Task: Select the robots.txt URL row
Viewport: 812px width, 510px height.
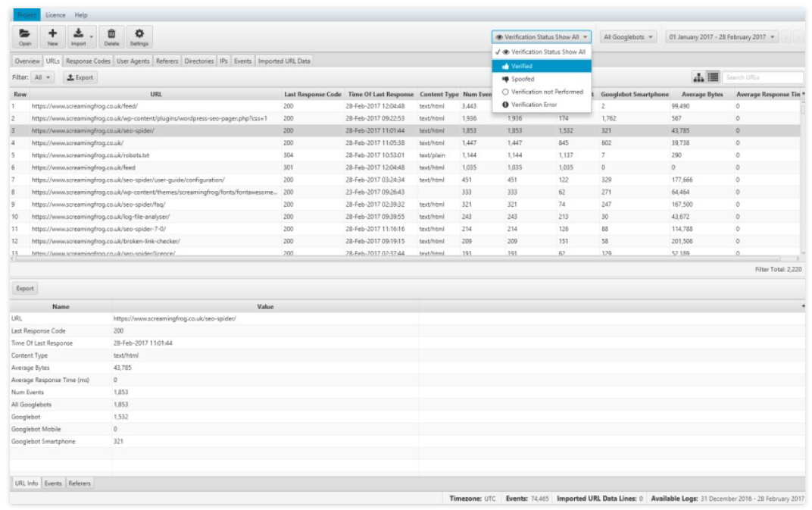Action: (x=405, y=155)
